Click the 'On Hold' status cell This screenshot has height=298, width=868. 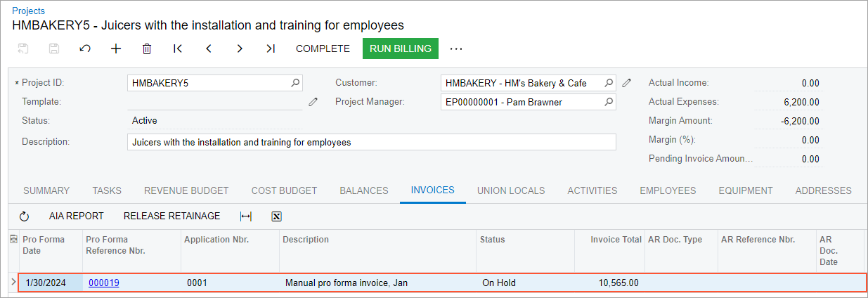pyautogui.click(x=526, y=283)
